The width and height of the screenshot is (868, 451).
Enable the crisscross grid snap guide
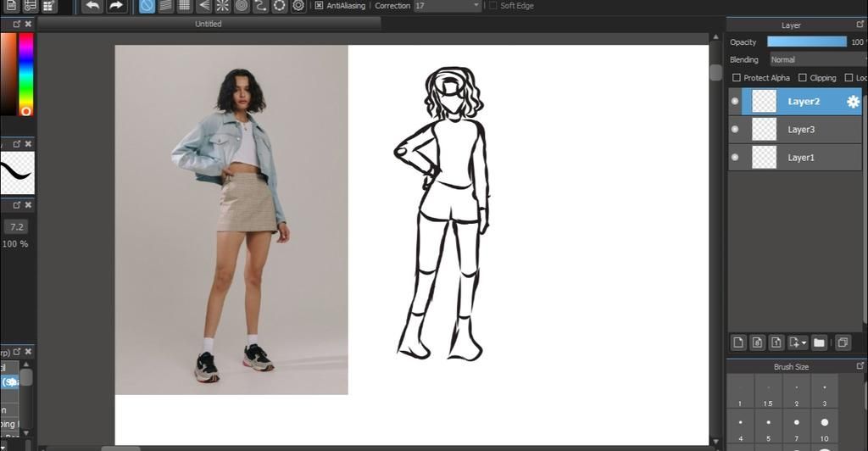click(184, 6)
